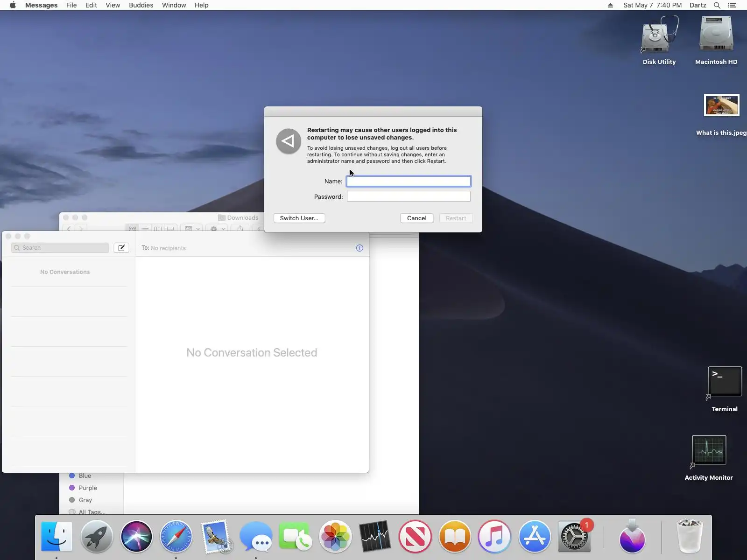Screen dimensions: 747x560
Task: Click the Finder share button
Action: click(240, 229)
